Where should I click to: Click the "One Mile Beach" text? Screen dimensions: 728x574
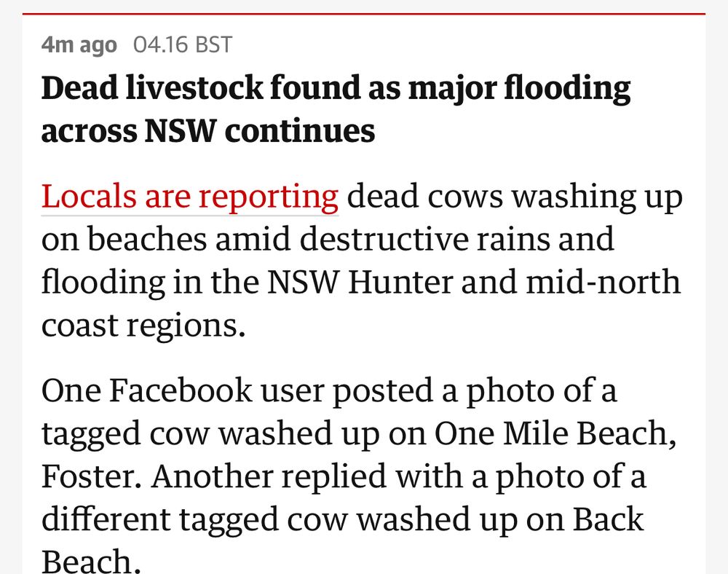pyautogui.click(x=552, y=433)
